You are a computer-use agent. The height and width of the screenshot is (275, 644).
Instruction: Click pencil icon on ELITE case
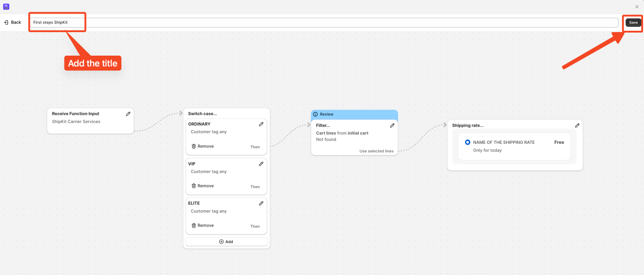point(261,204)
